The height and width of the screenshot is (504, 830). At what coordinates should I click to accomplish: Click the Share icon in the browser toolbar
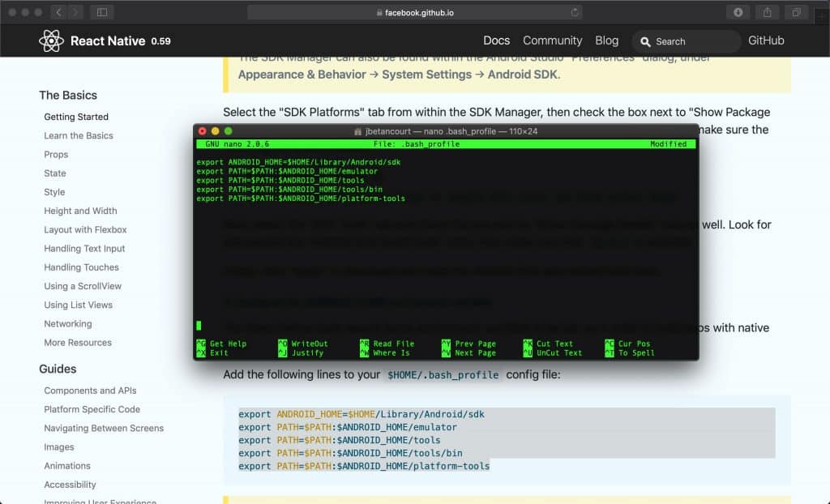tap(765, 12)
